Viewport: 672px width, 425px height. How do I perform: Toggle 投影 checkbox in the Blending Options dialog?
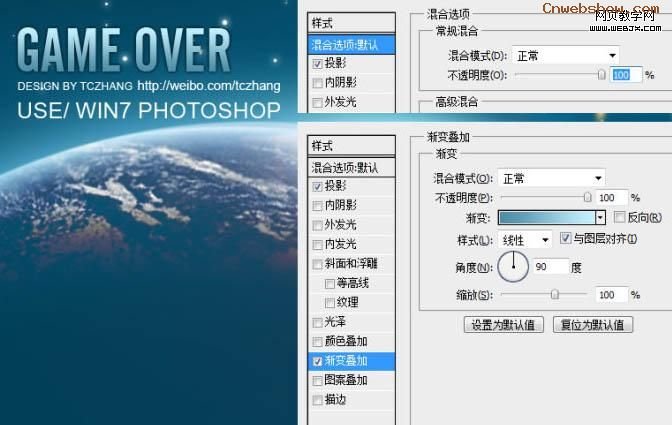click(317, 64)
